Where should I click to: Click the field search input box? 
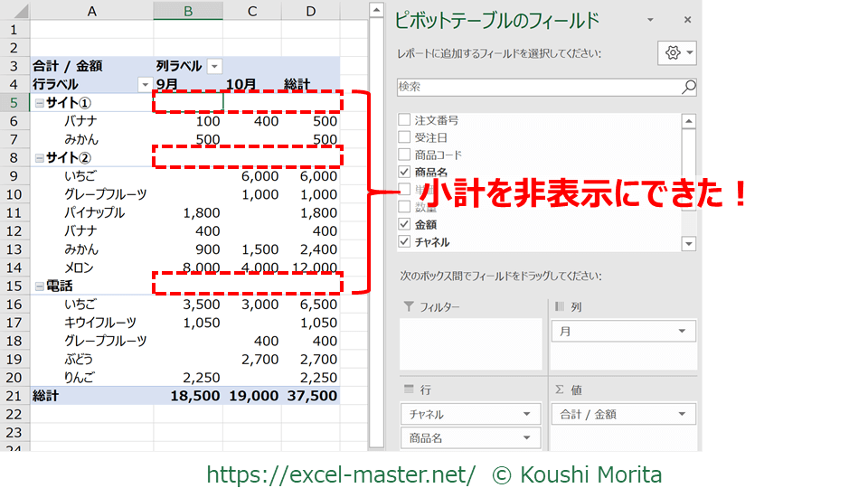click(x=538, y=87)
